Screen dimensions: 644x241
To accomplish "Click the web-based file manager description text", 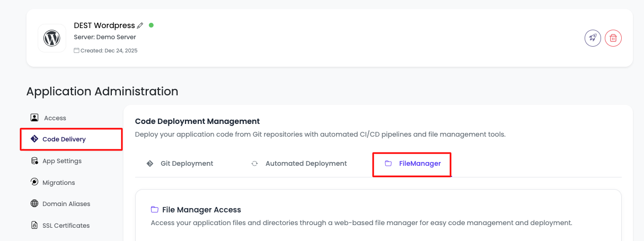I will 361,223.
